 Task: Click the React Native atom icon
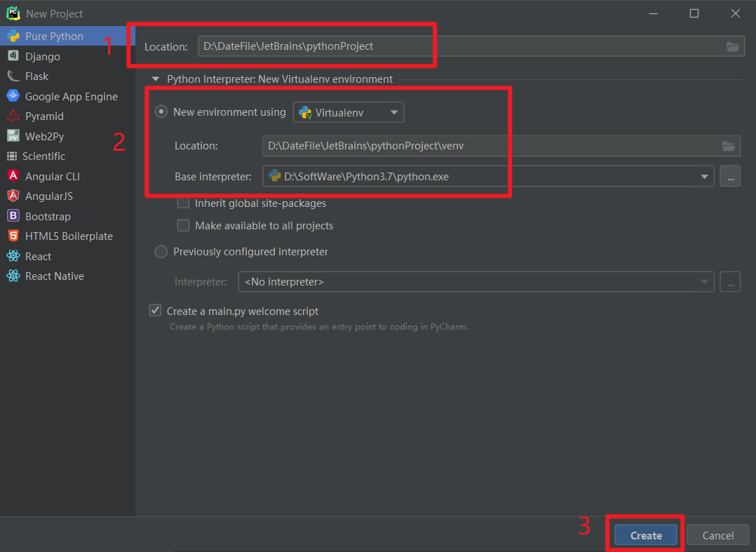(13, 276)
